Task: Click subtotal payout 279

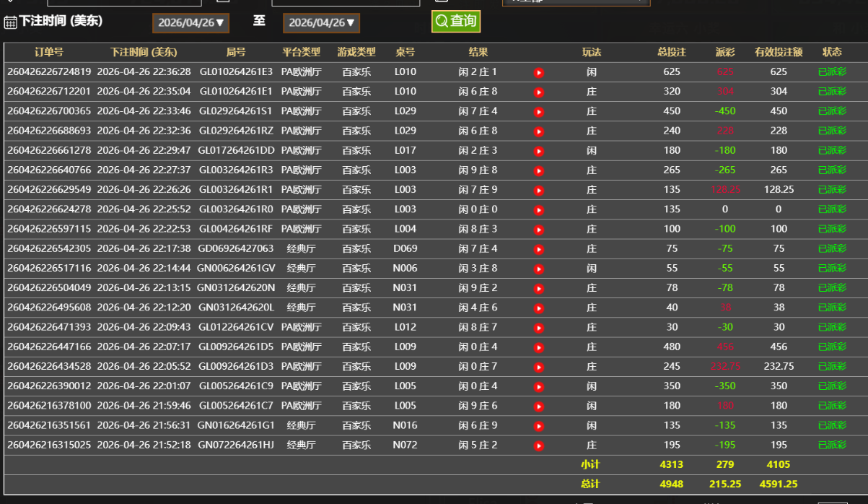Action: click(725, 464)
